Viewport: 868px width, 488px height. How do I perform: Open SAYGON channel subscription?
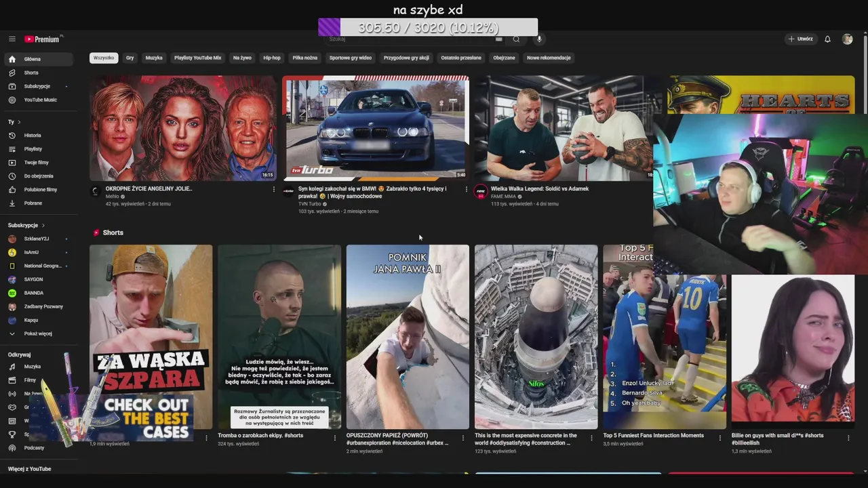pos(39,279)
